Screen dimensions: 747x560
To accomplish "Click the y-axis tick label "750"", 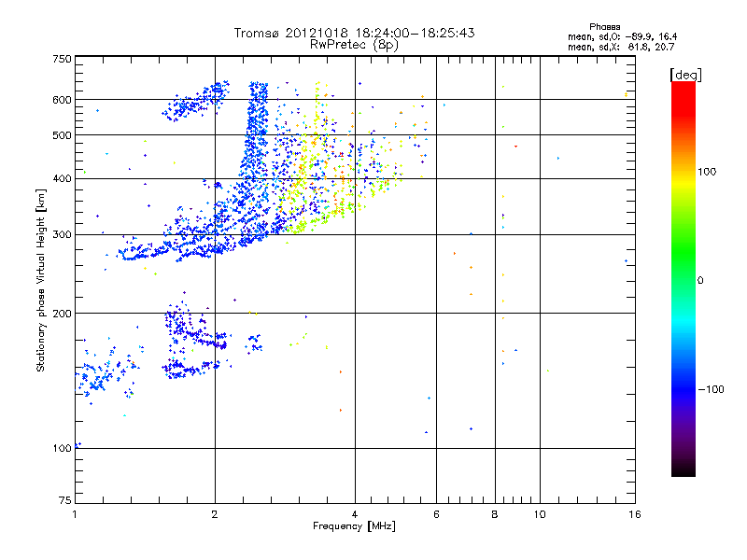I will coord(62,59).
